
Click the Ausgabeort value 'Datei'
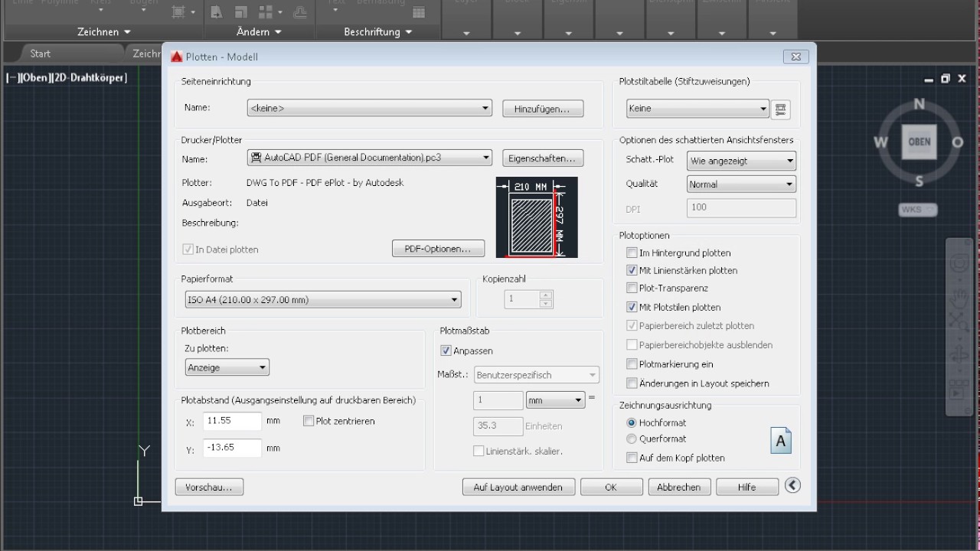tap(257, 203)
